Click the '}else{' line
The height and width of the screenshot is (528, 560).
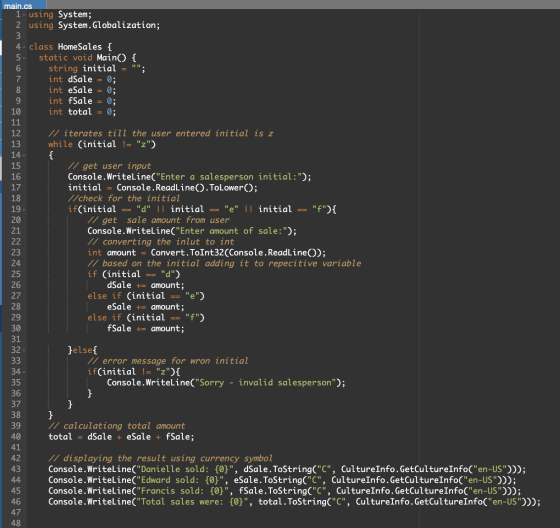[x=82, y=350]
